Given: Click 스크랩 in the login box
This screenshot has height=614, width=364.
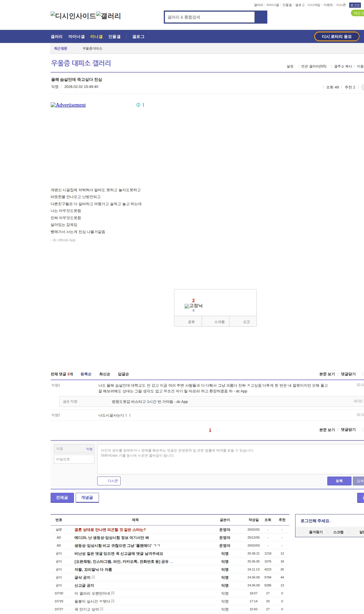Looking at the screenshot, I should click(338, 532).
